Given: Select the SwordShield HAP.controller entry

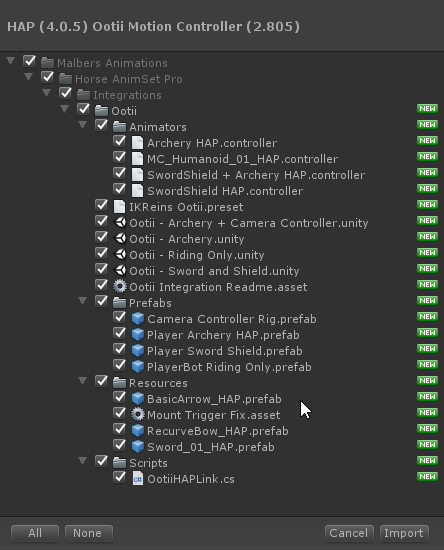Looking at the screenshot, I should point(225,191).
